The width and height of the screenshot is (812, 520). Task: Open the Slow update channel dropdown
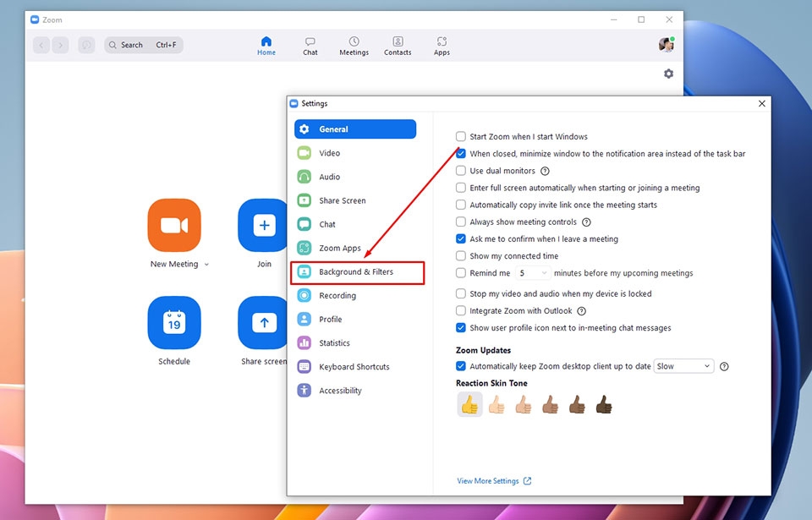683,366
